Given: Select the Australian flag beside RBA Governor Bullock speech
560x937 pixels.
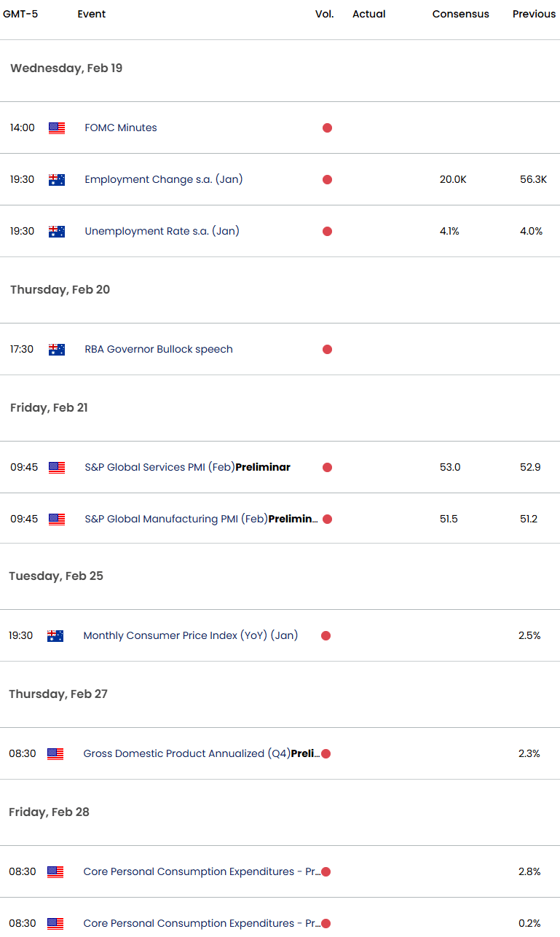Looking at the screenshot, I should tap(56, 349).
